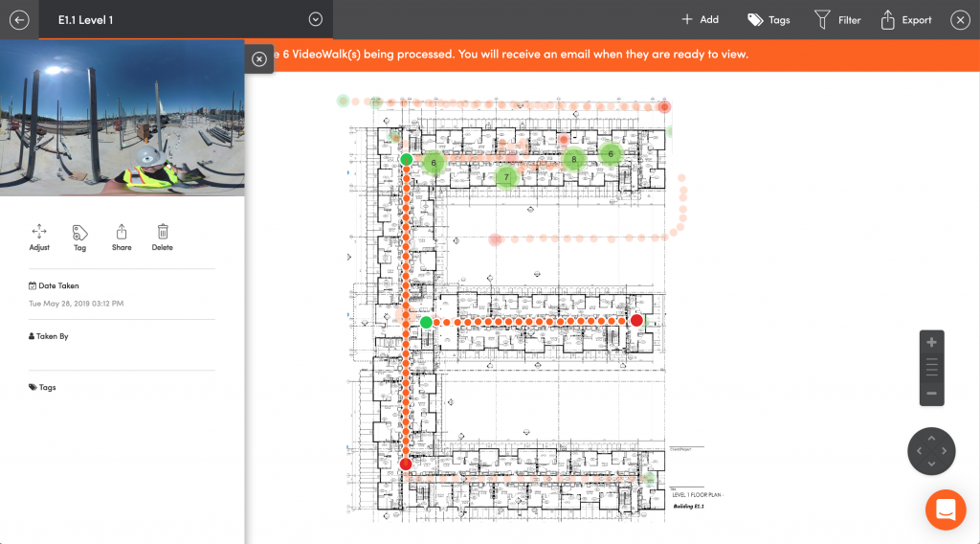Expand the small arrow at the plan's left edge

[x=348, y=257]
